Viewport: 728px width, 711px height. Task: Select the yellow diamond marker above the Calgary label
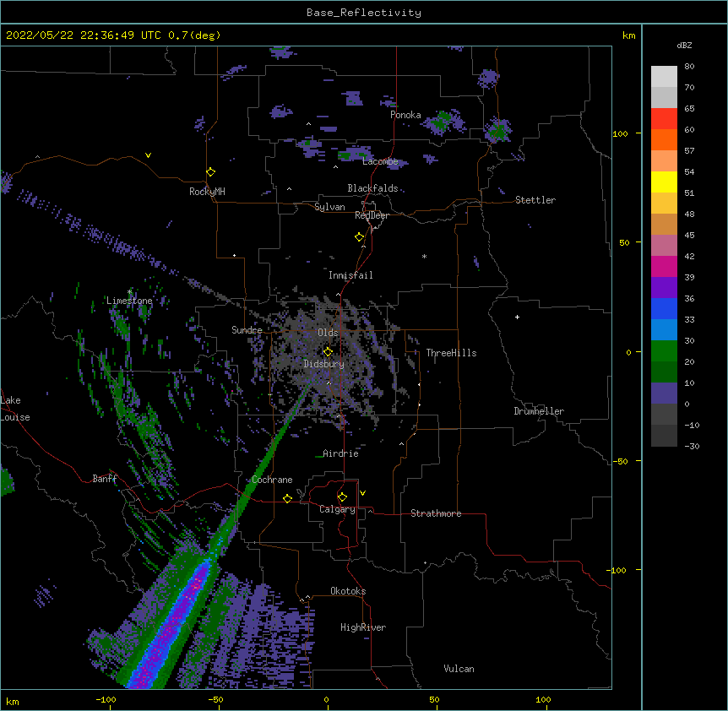[x=342, y=497]
